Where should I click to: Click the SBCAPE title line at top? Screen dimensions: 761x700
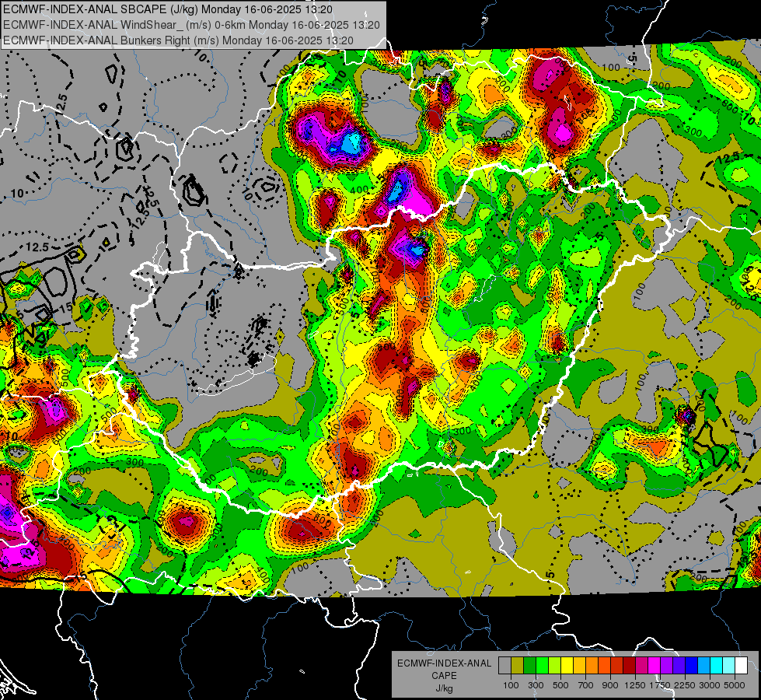tap(168, 9)
